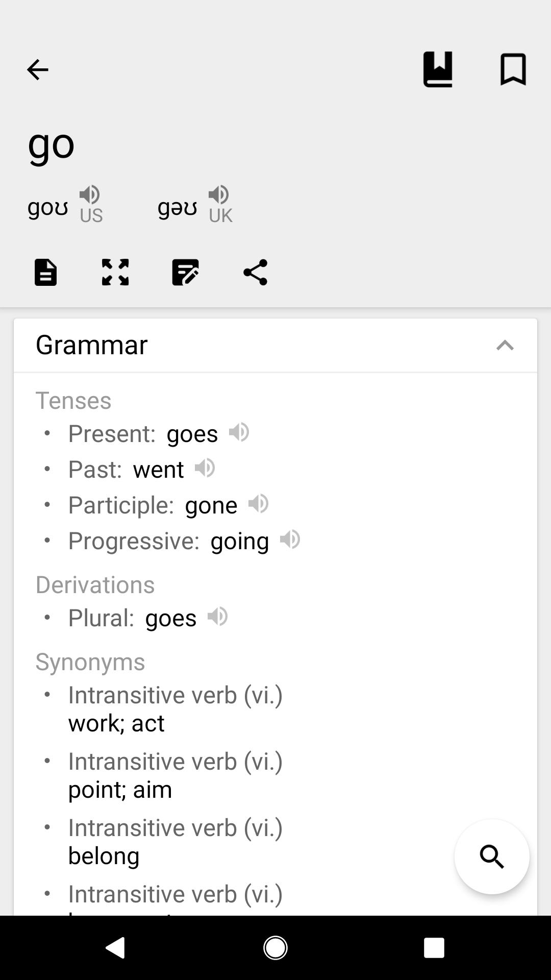
Task: Tap the synonym entry work; act
Action: tap(116, 723)
